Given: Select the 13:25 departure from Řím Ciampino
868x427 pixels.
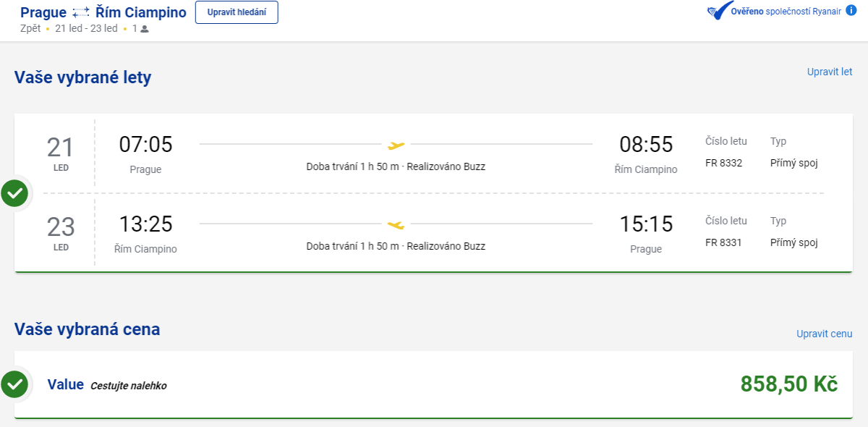Looking at the screenshot, I should click(145, 224).
